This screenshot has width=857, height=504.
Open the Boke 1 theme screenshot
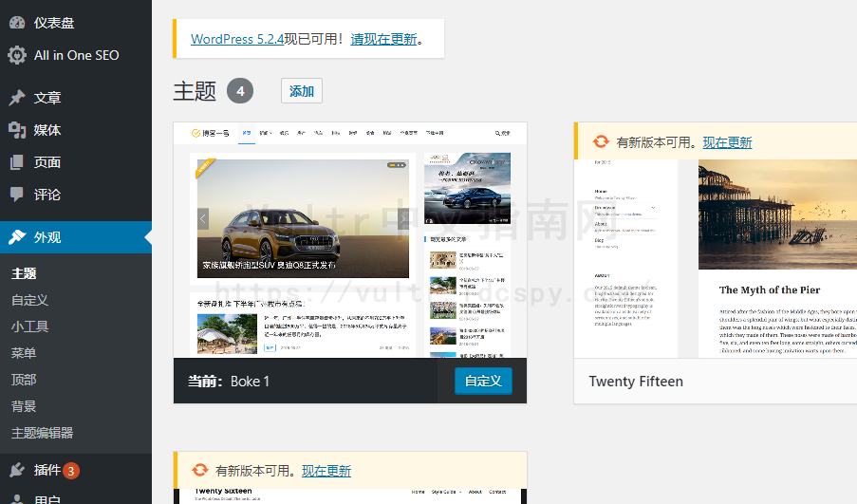[x=350, y=240]
